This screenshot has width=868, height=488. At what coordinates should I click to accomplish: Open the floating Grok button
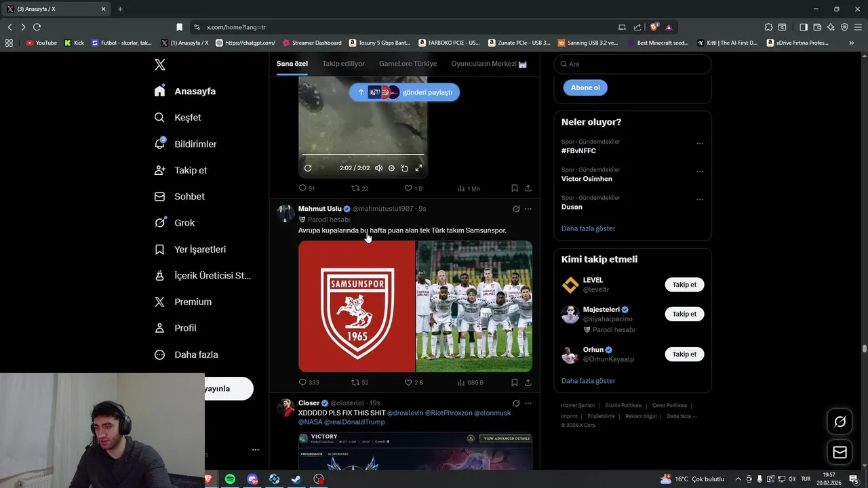click(840, 422)
